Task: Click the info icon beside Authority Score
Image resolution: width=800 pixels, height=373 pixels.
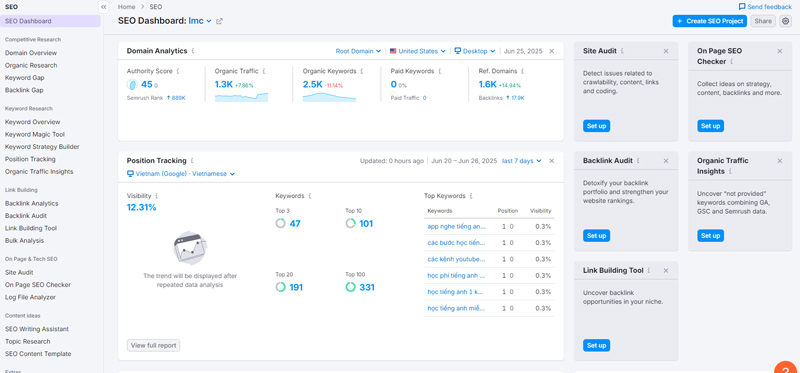Action: (178, 71)
